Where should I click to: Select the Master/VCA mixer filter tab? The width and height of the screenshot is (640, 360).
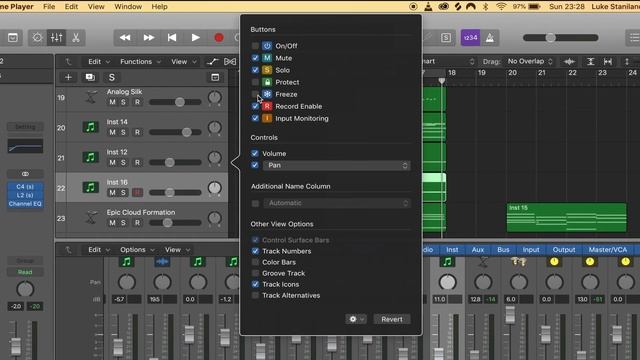(x=607, y=250)
